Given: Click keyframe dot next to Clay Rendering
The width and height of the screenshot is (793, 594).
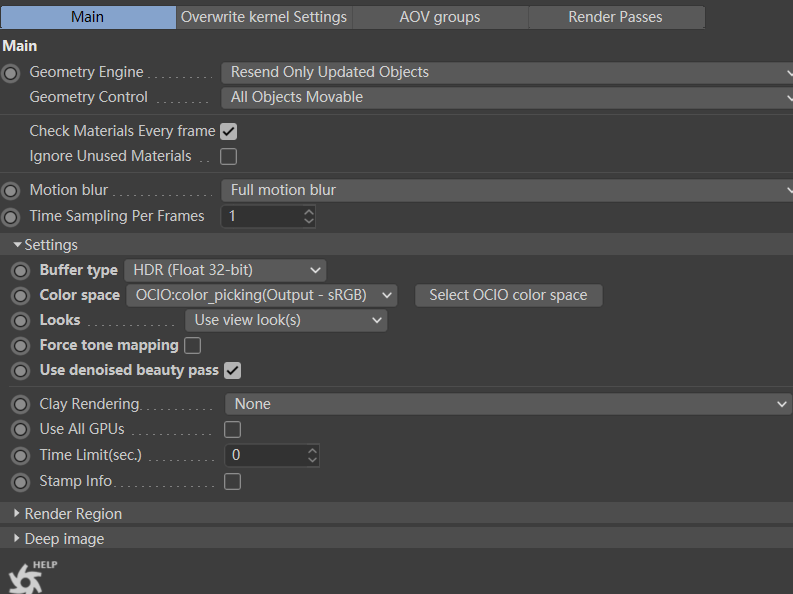Looking at the screenshot, I should pyautogui.click(x=20, y=405).
